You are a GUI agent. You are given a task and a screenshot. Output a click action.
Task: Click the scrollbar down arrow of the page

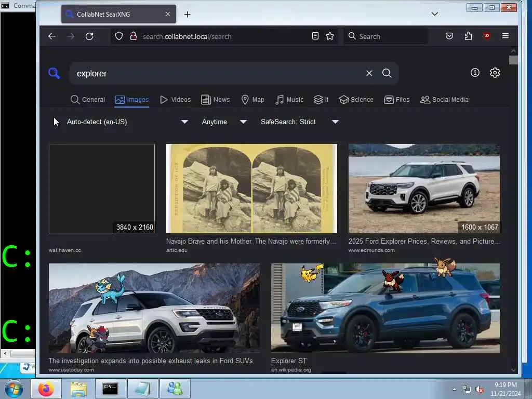pyautogui.click(x=513, y=370)
